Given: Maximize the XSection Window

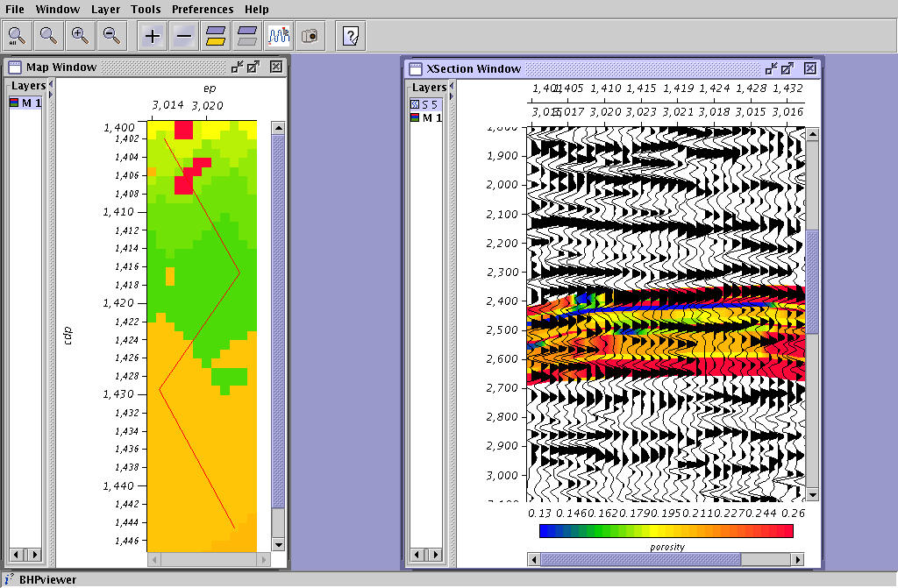Looking at the screenshot, I should (x=788, y=68).
